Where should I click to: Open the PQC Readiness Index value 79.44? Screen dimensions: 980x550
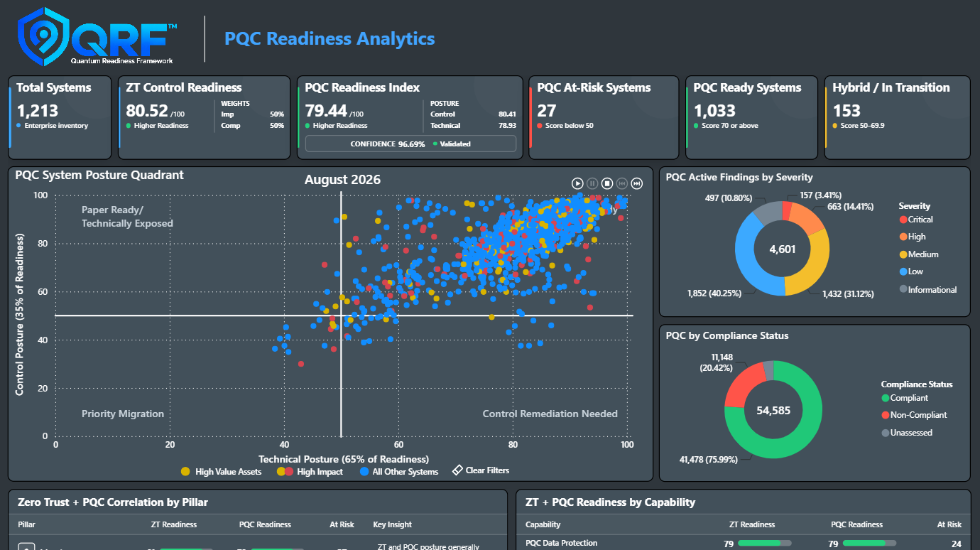tap(325, 111)
